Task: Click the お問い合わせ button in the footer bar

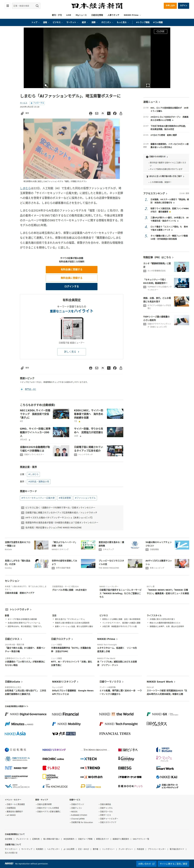Action: coord(146,864)
